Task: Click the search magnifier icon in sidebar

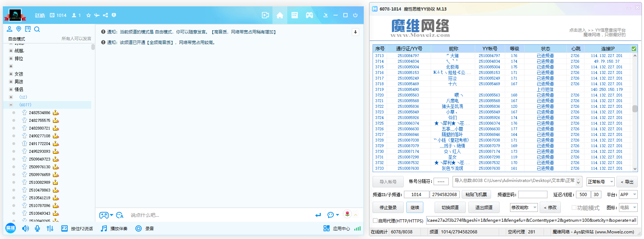Action: [37, 29]
